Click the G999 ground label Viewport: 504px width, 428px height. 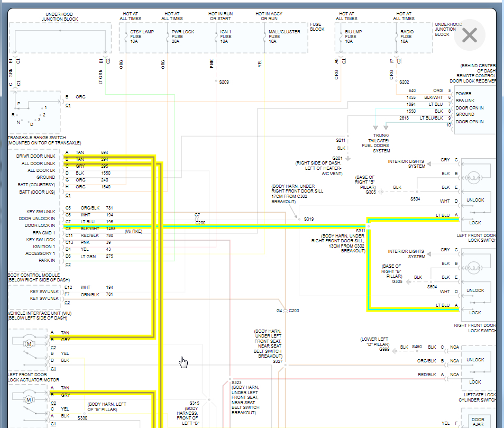[384, 349]
